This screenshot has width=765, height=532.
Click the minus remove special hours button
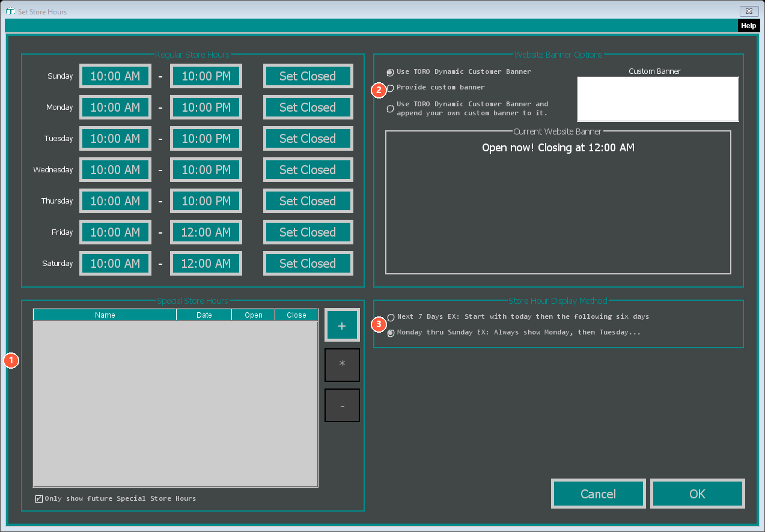click(x=342, y=405)
